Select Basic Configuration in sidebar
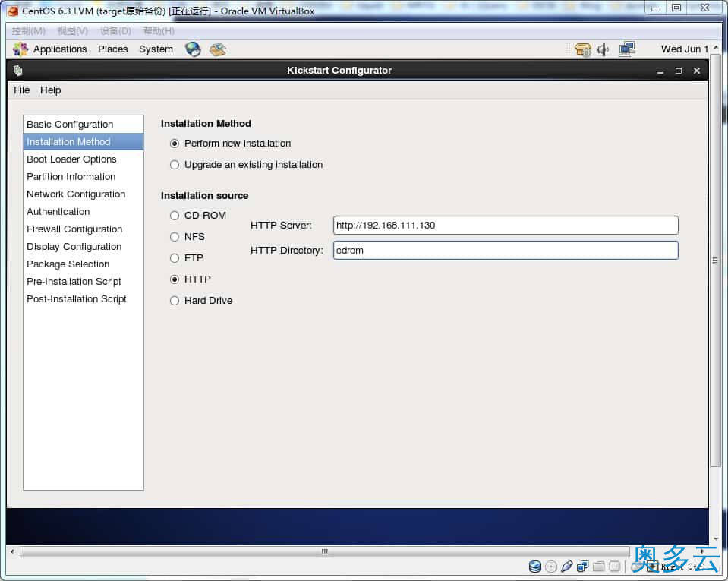 [83, 125]
